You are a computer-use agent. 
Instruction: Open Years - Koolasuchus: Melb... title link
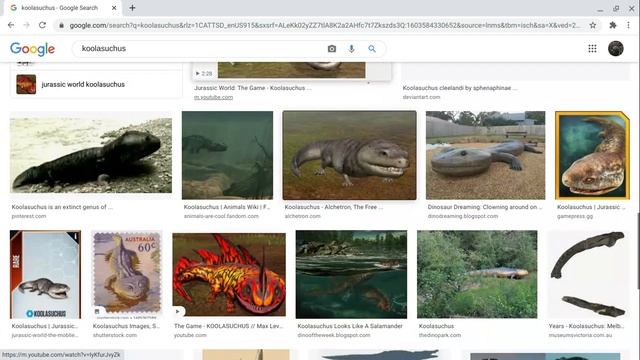586,326
